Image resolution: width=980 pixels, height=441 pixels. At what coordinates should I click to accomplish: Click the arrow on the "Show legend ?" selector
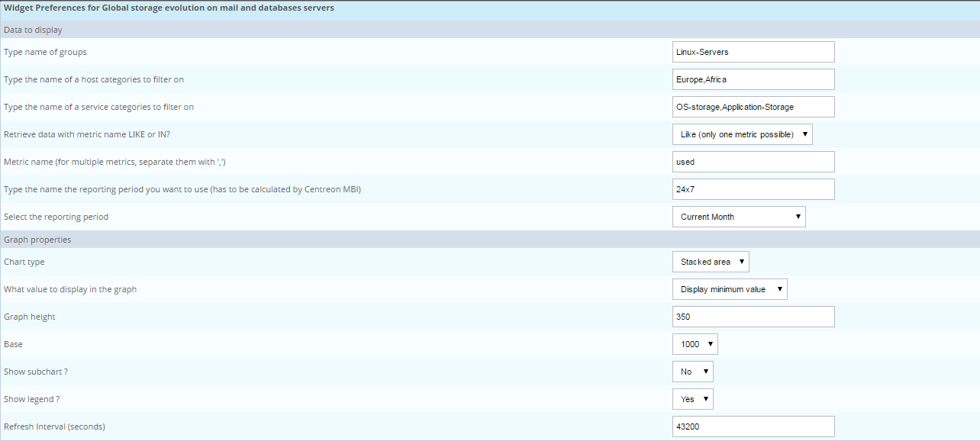point(704,398)
